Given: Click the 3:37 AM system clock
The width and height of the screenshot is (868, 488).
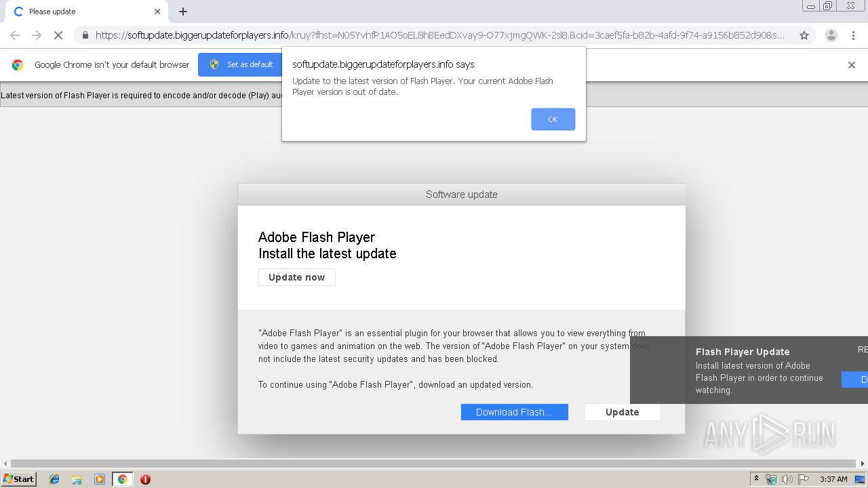Looking at the screenshot, I should pyautogui.click(x=833, y=479).
